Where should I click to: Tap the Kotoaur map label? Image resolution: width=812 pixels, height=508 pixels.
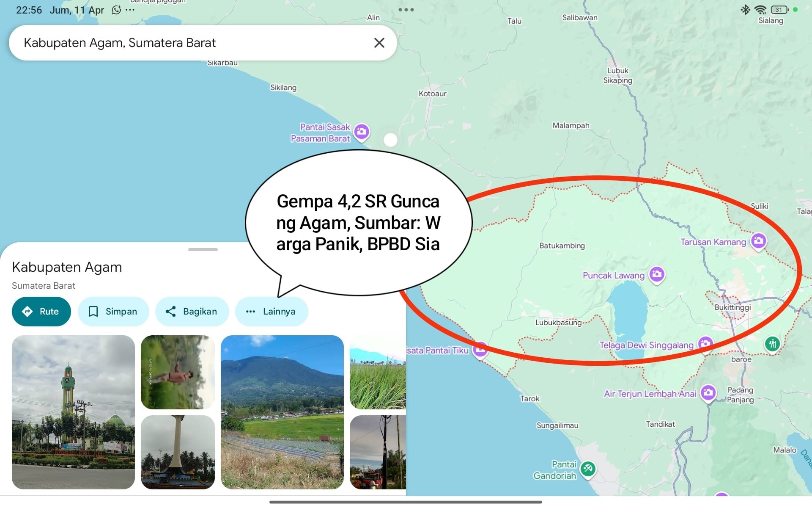(432, 94)
